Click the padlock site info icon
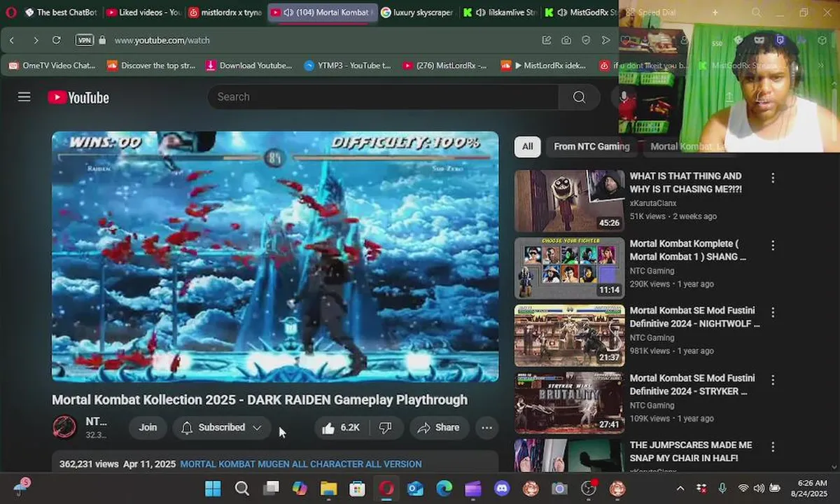This screenshot has width=840, height=504. pyautogui.click(x=103, y=41)
